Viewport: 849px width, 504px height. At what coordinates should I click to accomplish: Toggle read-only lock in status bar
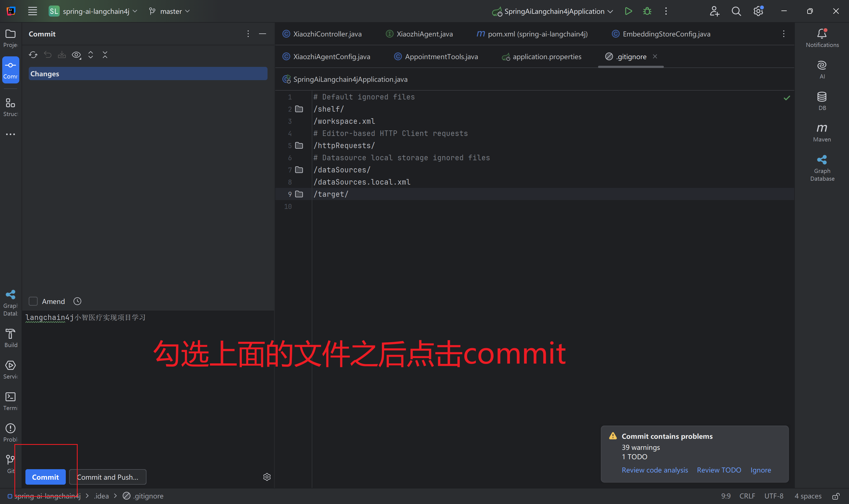[836, 496]
